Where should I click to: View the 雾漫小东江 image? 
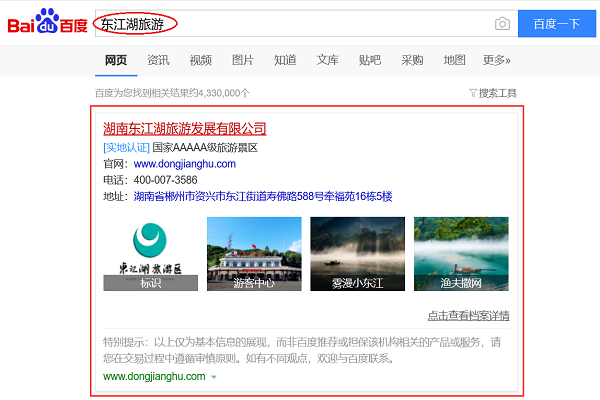tap(357, 253)
